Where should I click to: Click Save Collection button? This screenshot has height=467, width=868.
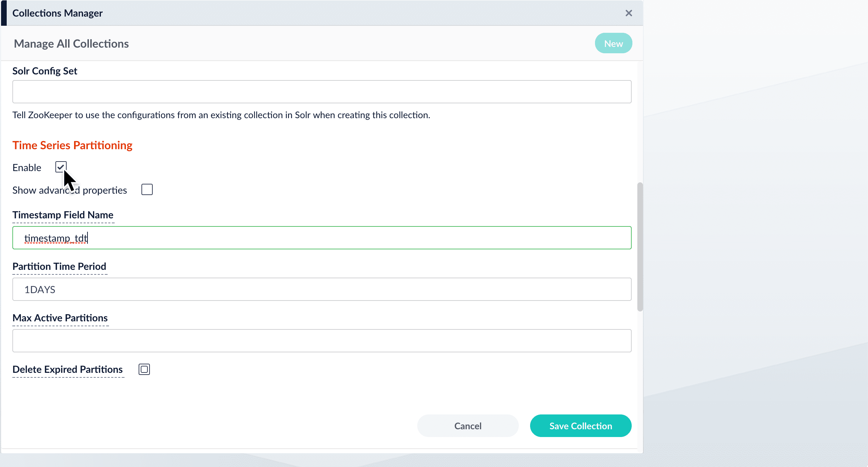580,426
